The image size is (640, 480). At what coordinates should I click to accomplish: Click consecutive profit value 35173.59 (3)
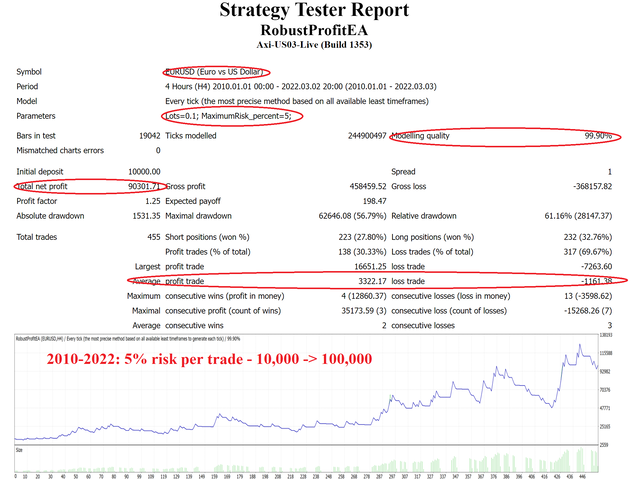[x=364, y=310]
